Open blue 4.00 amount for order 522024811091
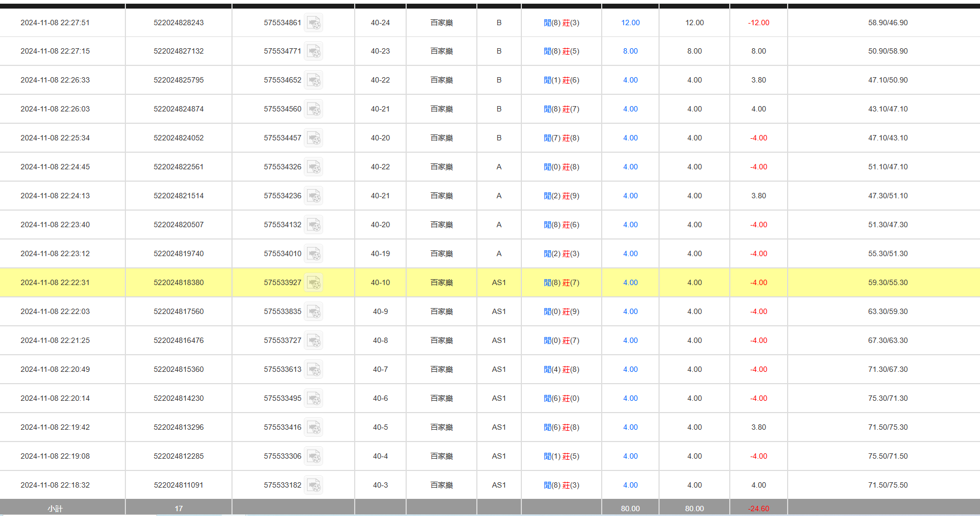Screen dimensions: 980x516 [x=630, y=485]
